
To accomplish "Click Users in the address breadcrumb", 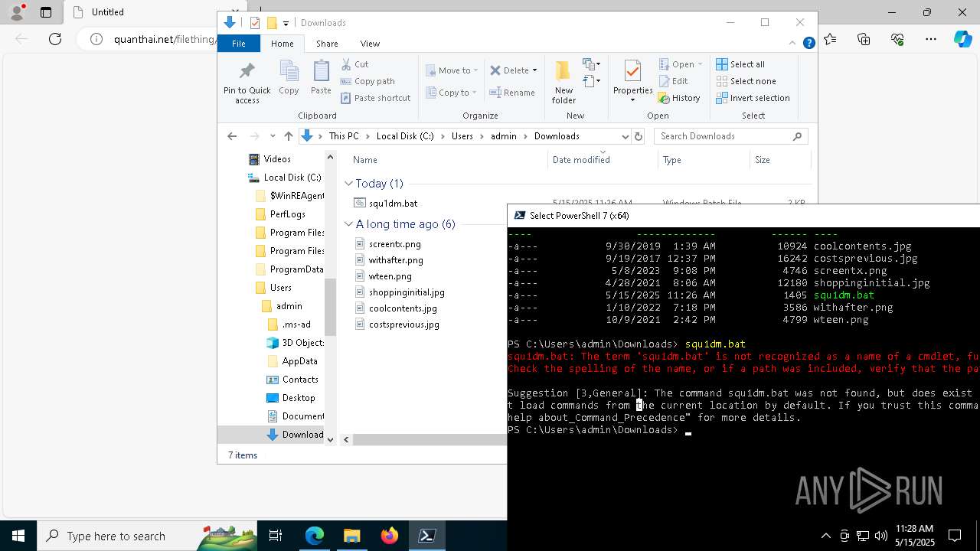I will pos(462,136).
